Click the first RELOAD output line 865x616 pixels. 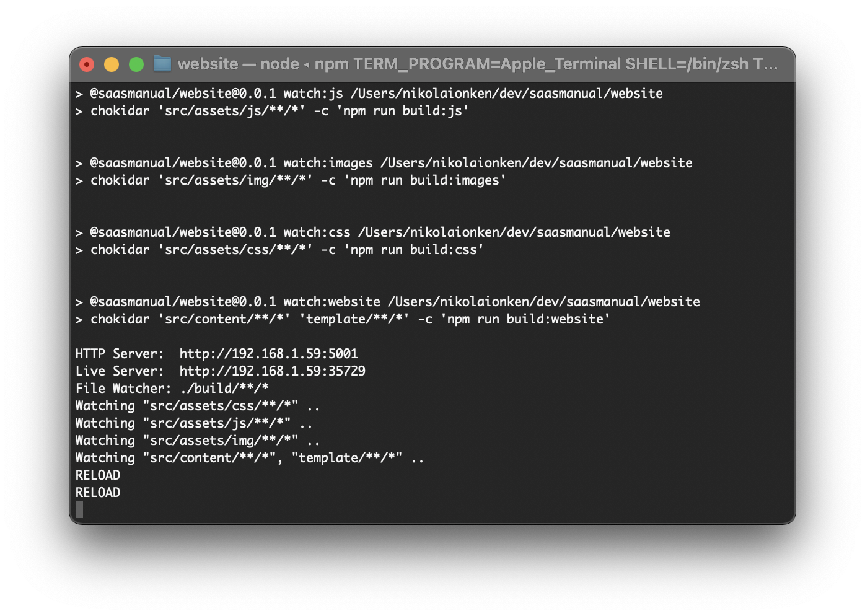98,475
